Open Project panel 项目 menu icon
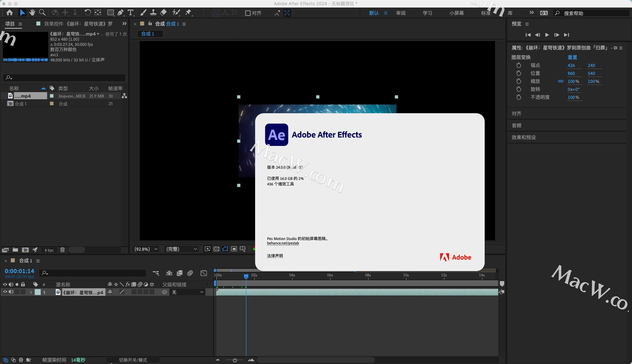 (20, 24)
